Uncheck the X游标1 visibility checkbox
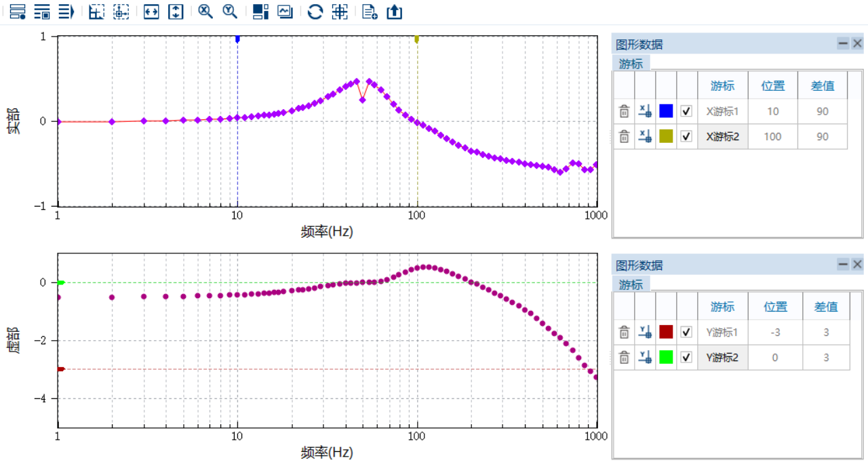This screenshot has width=868, height=462. [686, 111]
